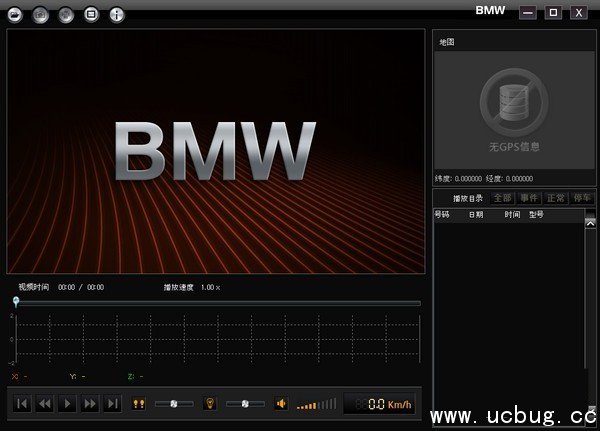This screenshot has width=600, height=431.
Task: Filter playlist by 正常 (Normal)
Action: tap(555, 199)
